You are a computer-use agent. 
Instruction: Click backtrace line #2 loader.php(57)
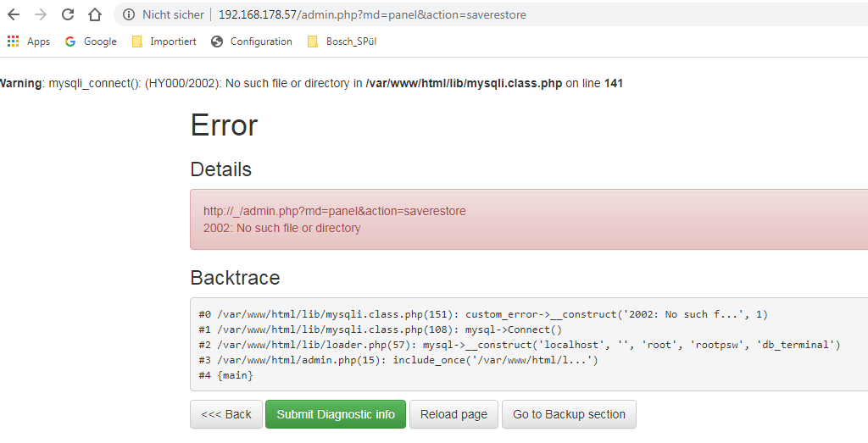point(520,345)
